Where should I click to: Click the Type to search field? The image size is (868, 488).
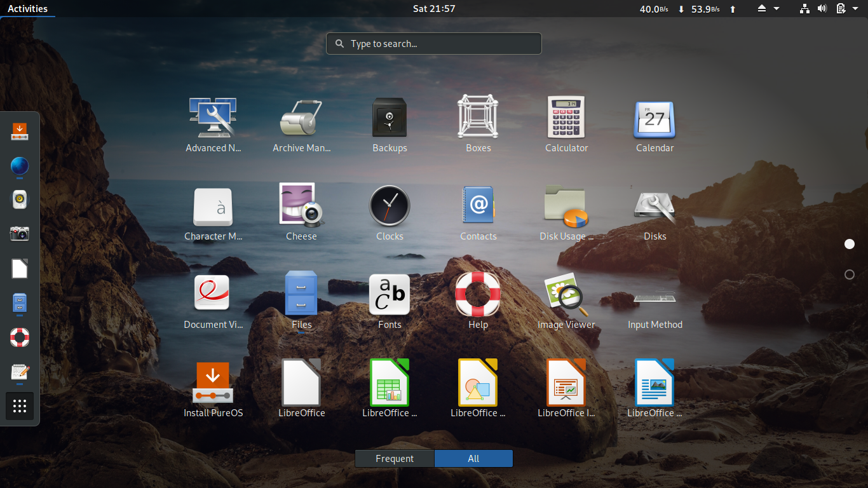[x=434, y=43]
